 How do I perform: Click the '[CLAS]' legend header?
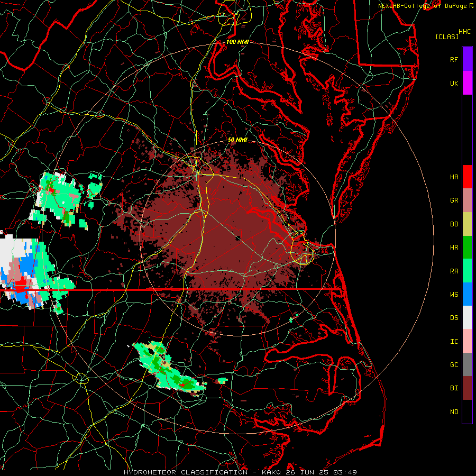tap(447, 36)
